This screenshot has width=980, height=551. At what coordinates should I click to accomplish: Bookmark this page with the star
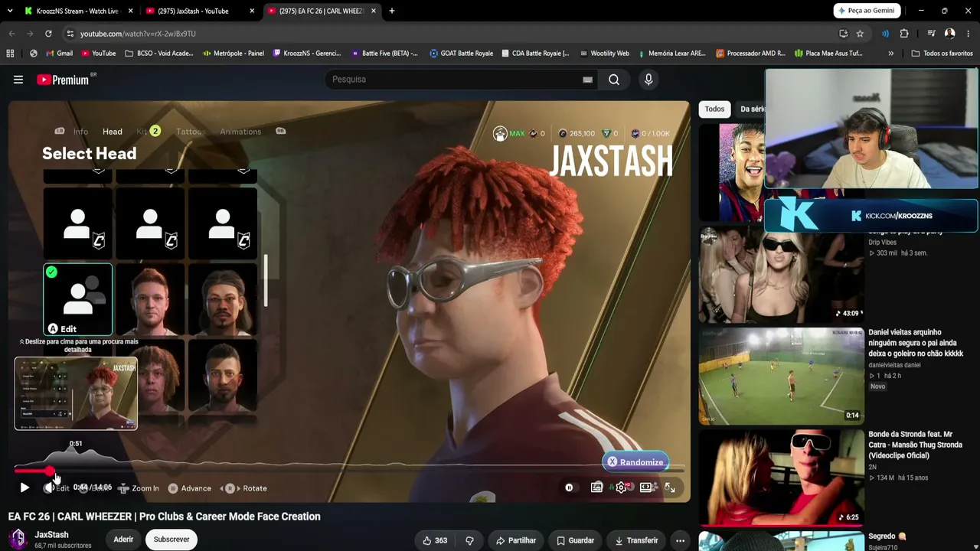pyautogui.click(x=860, y=34)
